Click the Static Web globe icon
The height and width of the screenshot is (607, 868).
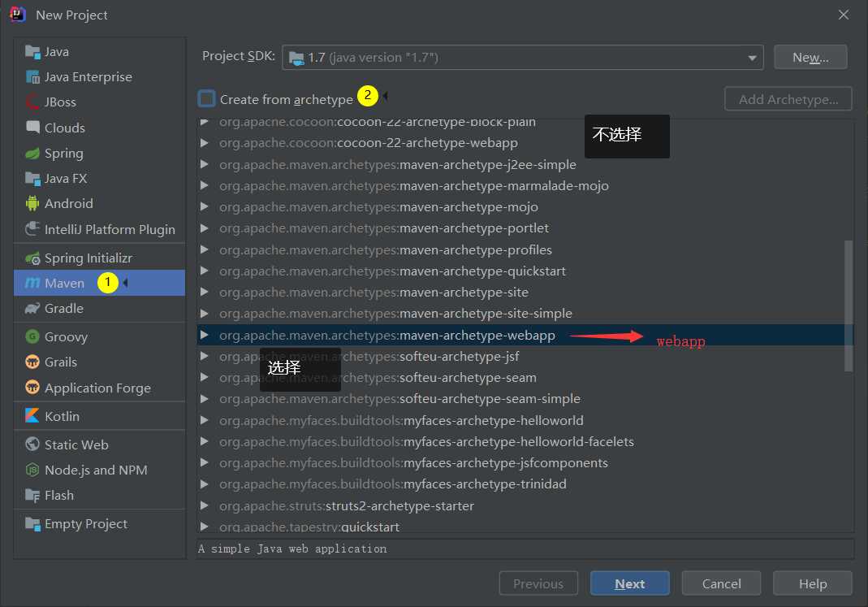pyautogui.click(x=32, y=444)
